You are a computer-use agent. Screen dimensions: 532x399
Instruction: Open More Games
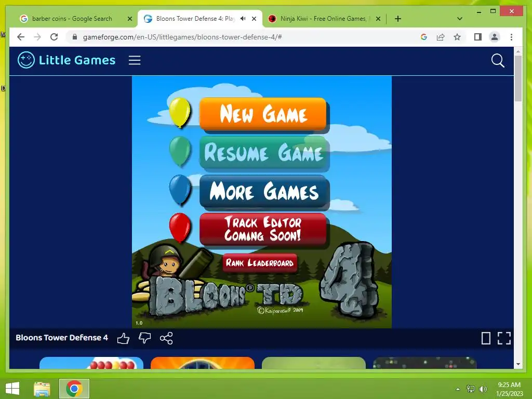(263, 191)
